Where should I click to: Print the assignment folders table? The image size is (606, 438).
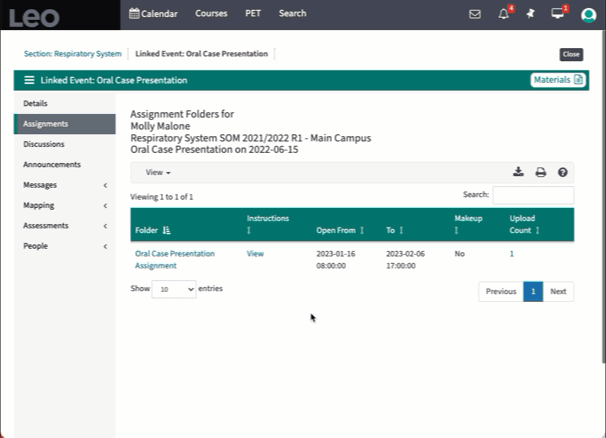pos(541,172)
